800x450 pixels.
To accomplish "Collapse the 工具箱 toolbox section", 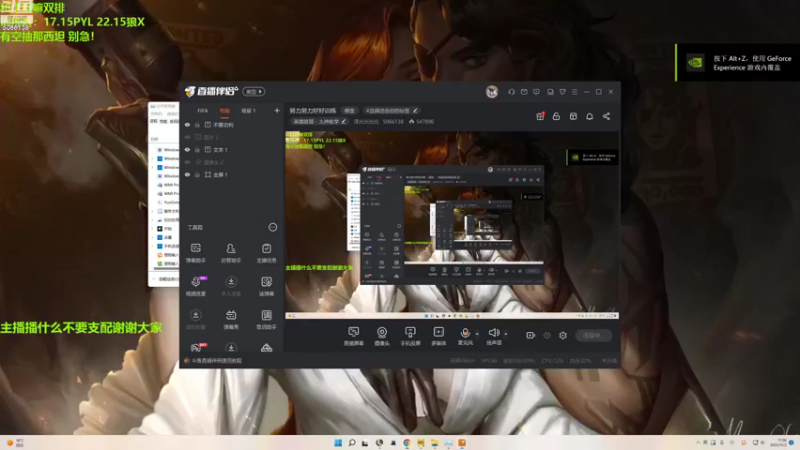I will [x=273, y=228].
